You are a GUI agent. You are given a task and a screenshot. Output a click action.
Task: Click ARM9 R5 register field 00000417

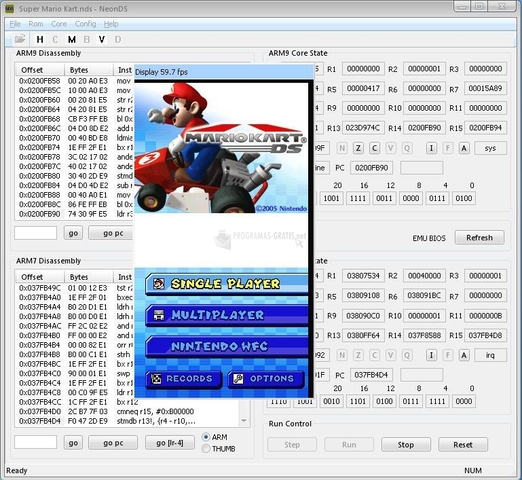tap(363, 88)
